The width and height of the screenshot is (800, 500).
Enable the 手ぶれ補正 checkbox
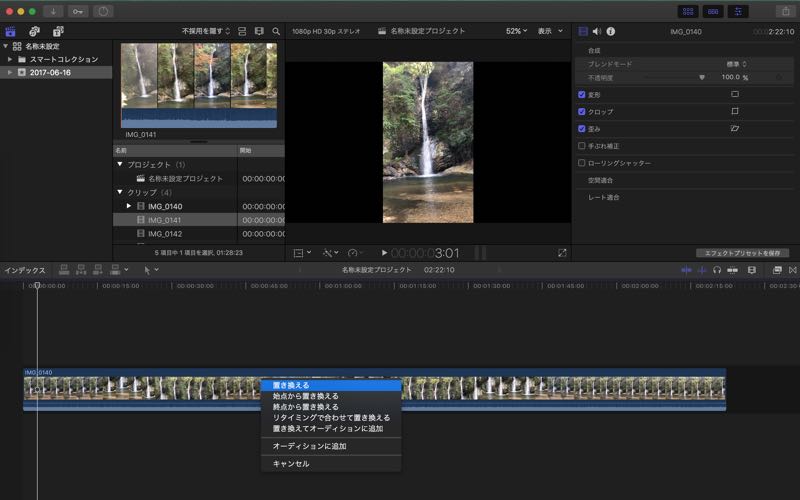coord(582,145)
